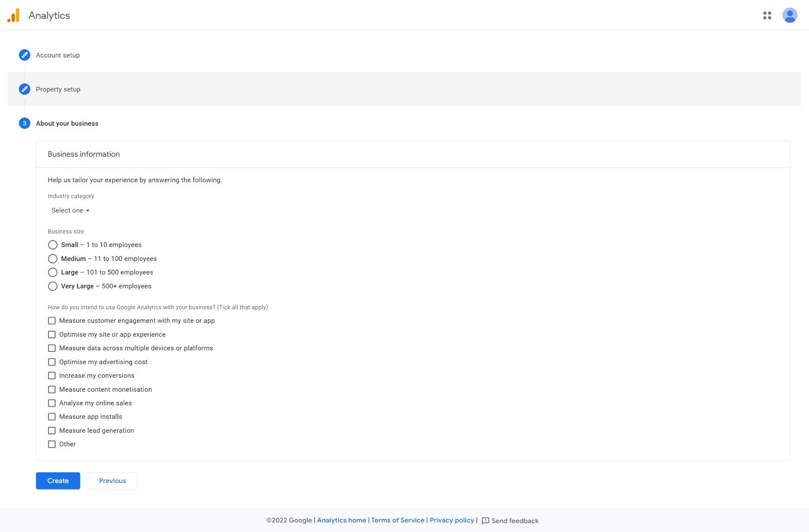Select Large 101 to 500 employees radio
809x532 pixels.
pos(53,272)
